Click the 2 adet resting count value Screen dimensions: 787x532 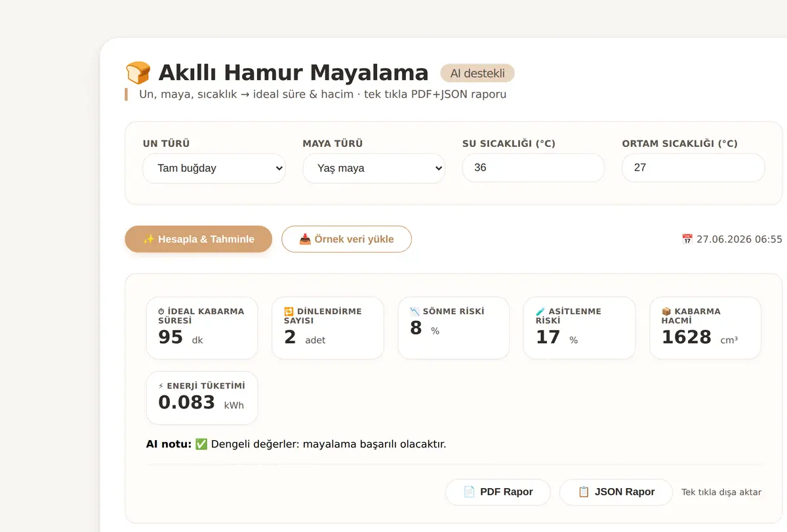point(304,337)
